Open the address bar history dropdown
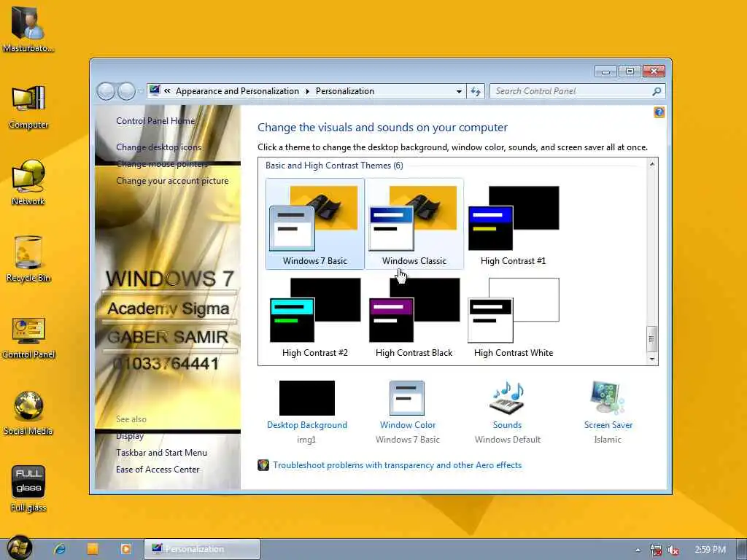 coord(459,91)
